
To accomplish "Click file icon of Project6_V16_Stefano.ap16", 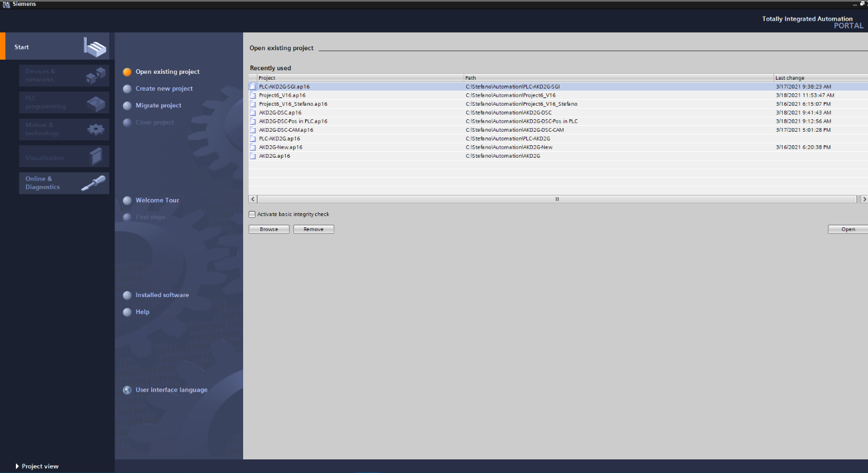I will tap(253, 104).
